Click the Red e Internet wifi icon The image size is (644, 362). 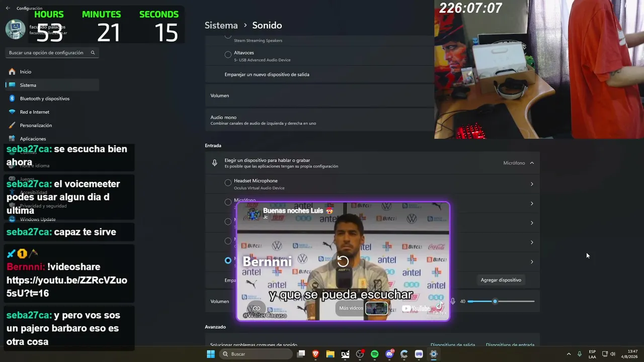[12, 112]
